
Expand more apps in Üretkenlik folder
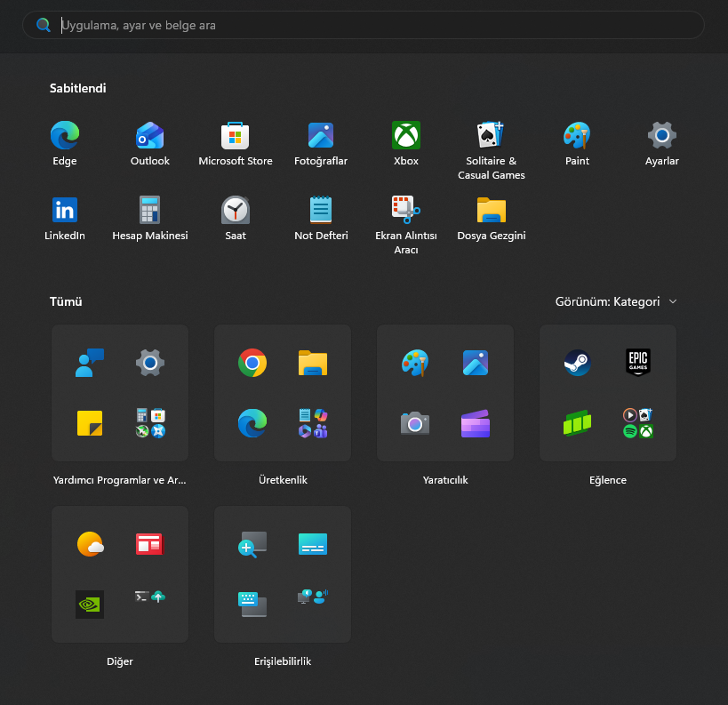click(x=313, y=423)
